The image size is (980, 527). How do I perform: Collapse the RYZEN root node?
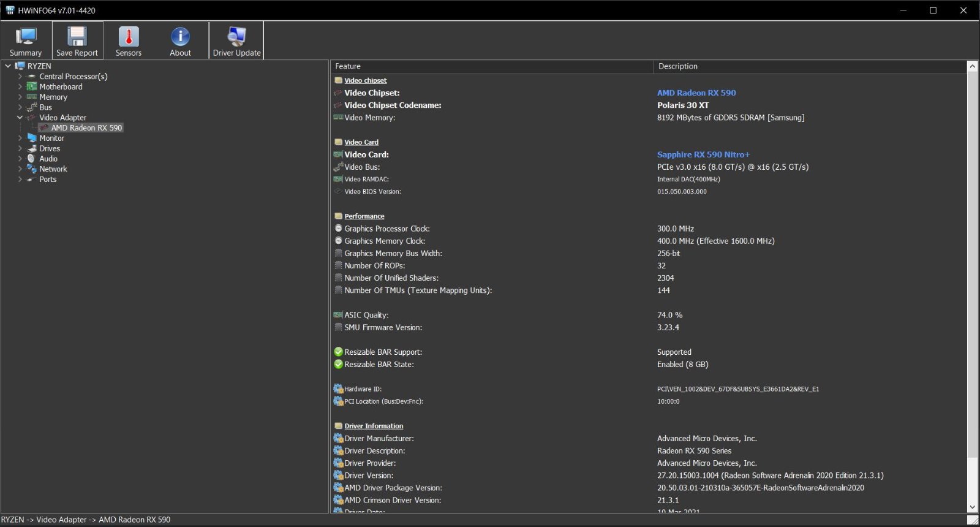pos(8,66)
